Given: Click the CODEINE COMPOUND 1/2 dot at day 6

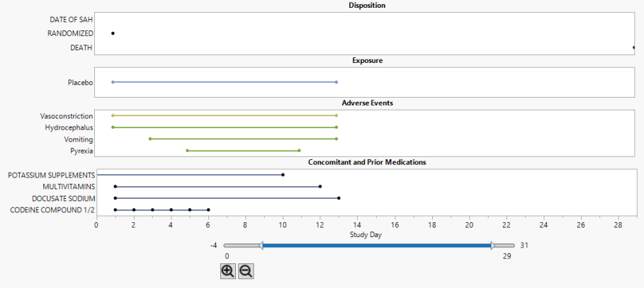Looking at the screenshot, I should coord(208,209).
